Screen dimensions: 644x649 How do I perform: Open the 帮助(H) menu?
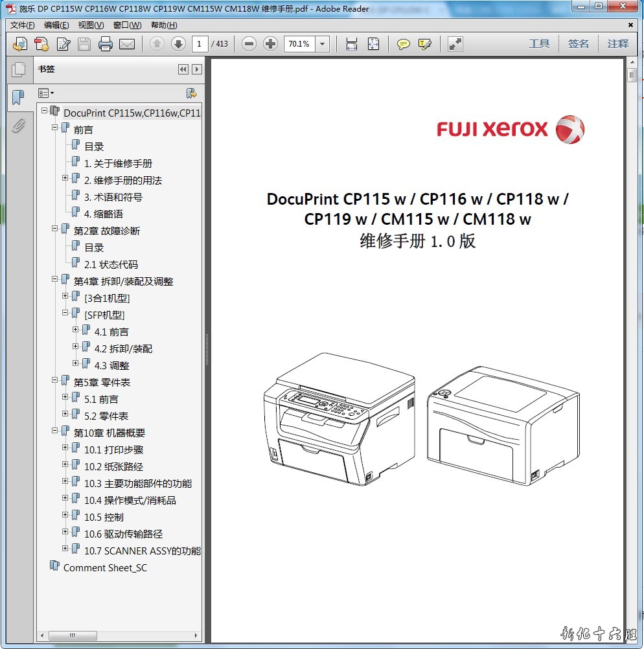[x=163, y=25]
